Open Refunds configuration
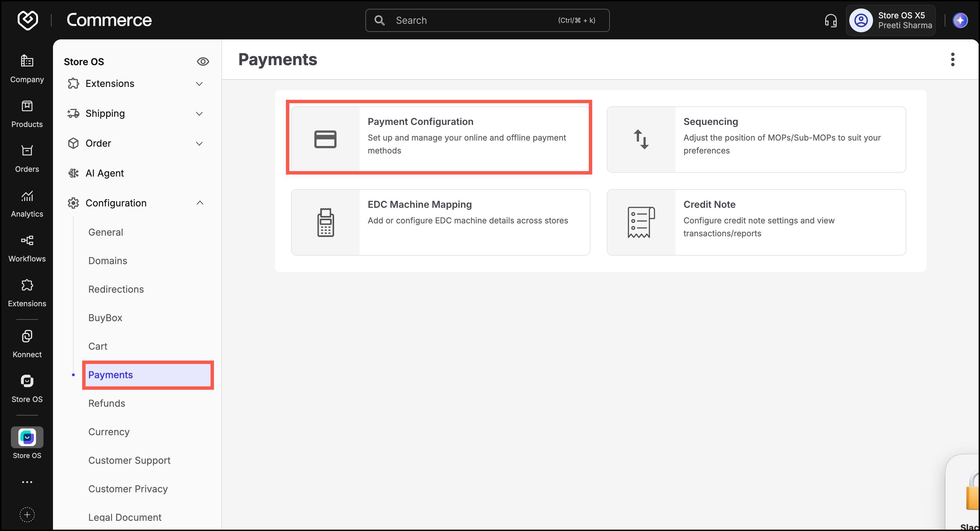The height and width of the screenshot is (531, 980). coord(107,403)
